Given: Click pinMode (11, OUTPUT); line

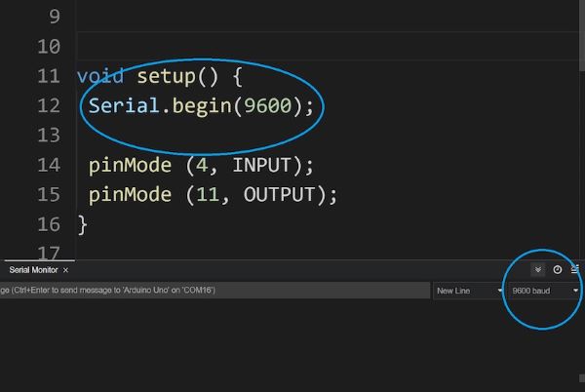Looking at the screenshot, I should point(213,195).
